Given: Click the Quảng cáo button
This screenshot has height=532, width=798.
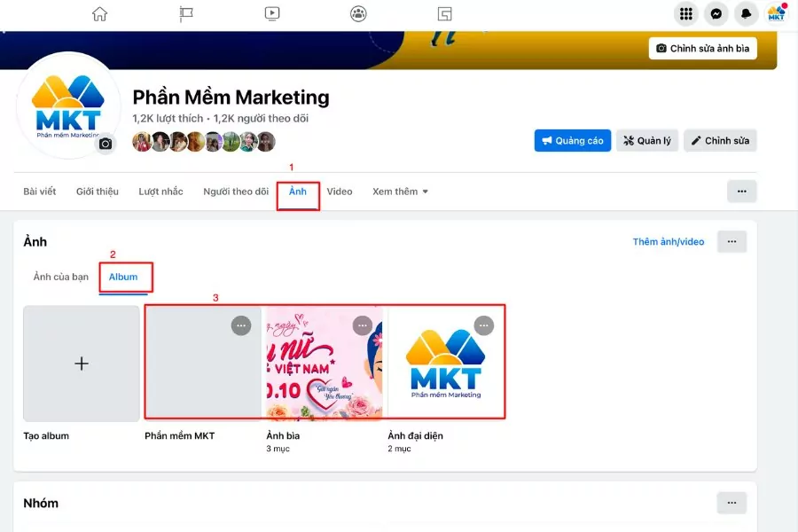Looking at the screenshot, I should tap(573, 140).
